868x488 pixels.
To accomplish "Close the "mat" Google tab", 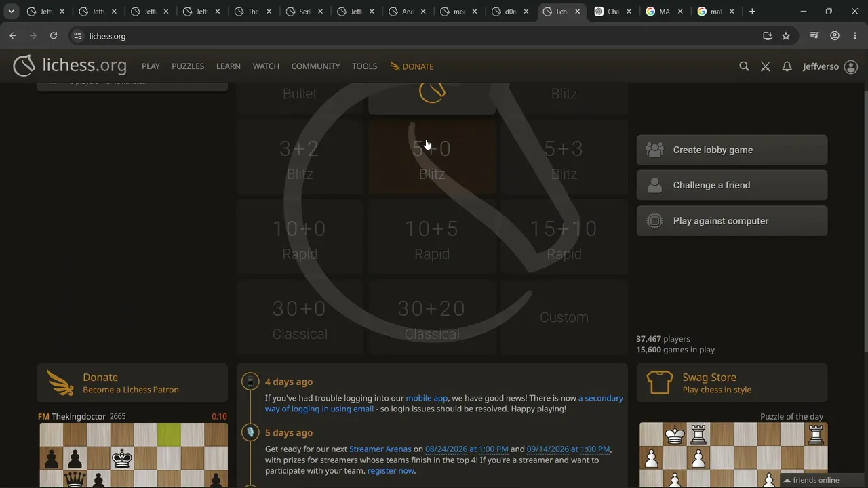I will (732, 12).
